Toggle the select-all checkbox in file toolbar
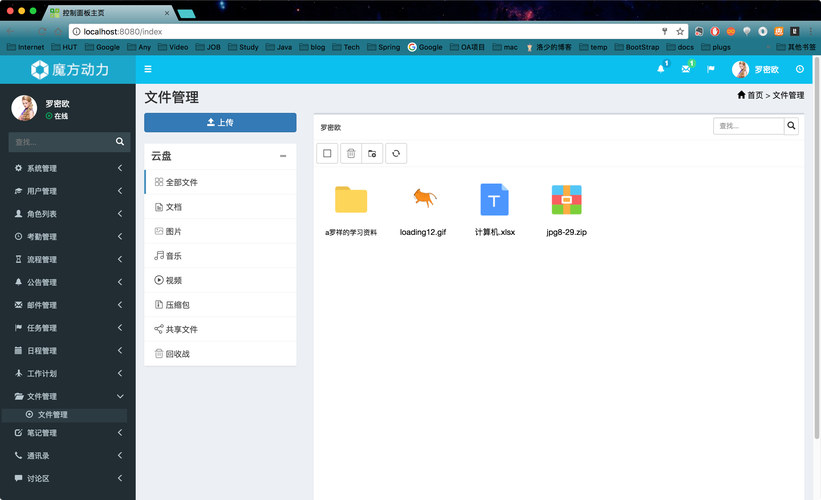This screenshot has height=500, width=821. [327, 153]
